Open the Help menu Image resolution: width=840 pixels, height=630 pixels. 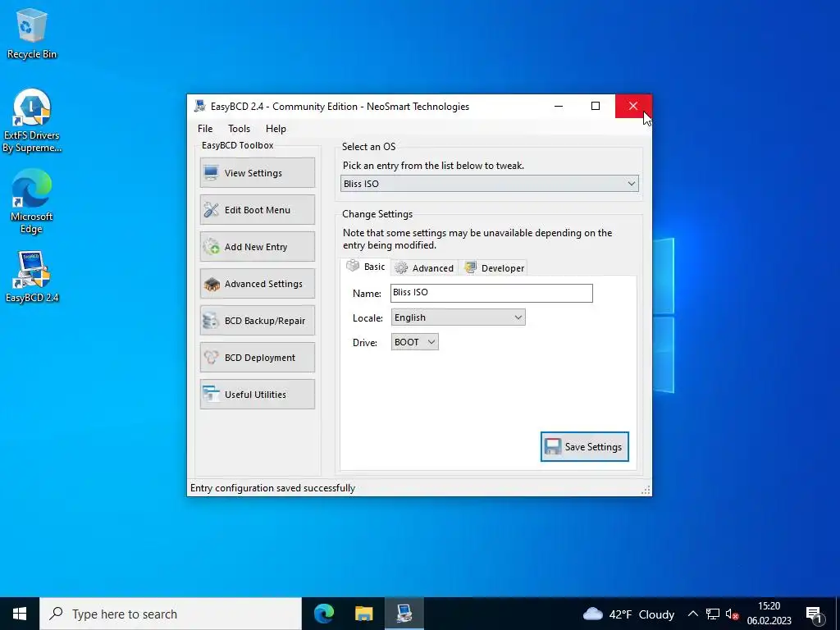pos(276,129)
